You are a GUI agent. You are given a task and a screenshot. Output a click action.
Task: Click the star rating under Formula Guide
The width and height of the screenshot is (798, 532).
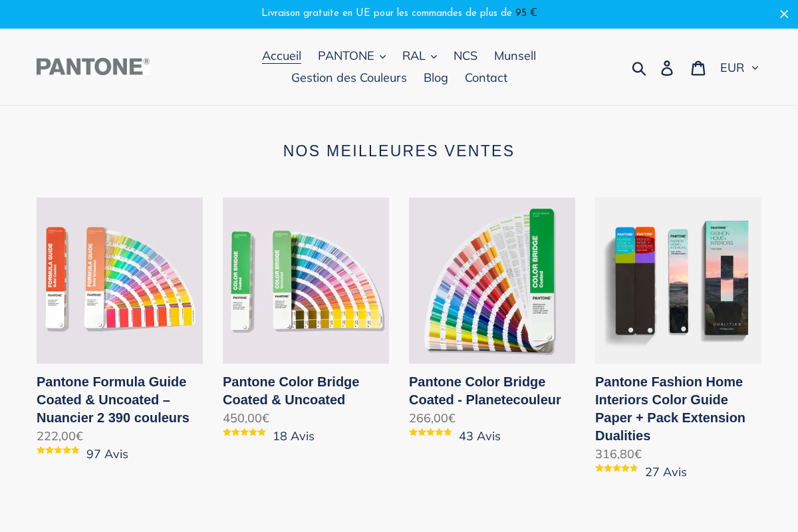point(59,450)
